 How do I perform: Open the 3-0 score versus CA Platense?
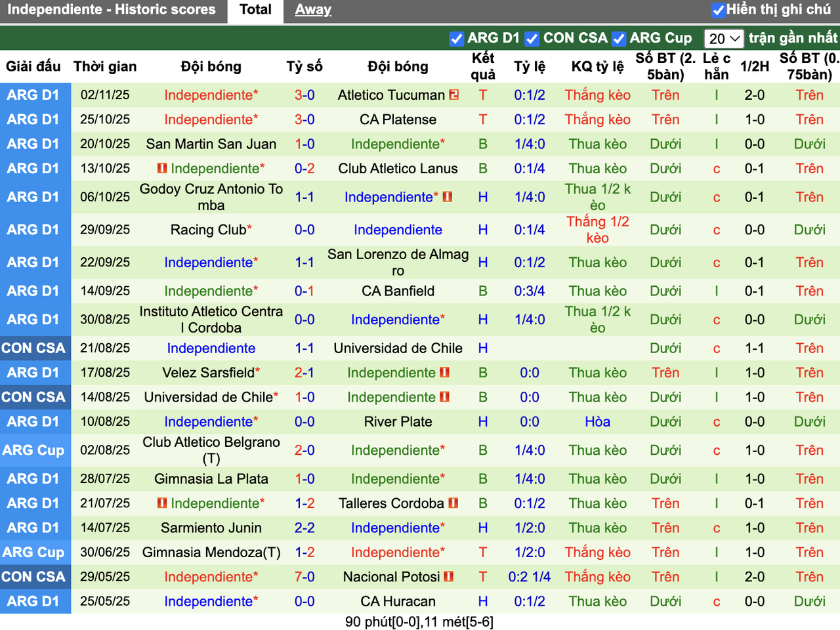(x=304, y=119)
